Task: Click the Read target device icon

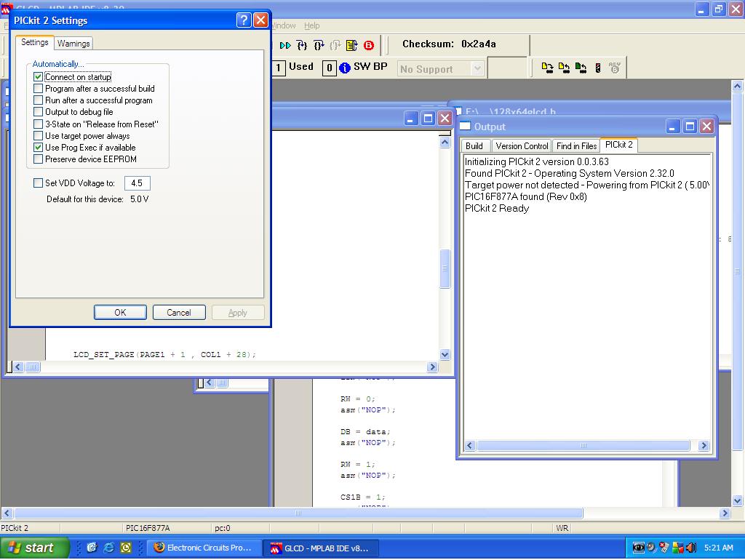Action: pyautogui.click(x=564, y=68)
